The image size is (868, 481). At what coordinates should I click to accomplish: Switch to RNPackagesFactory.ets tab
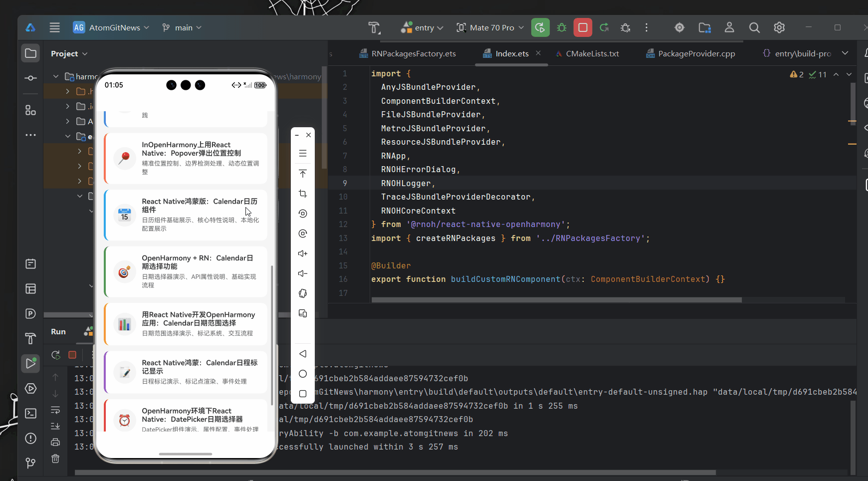point(408,53)
